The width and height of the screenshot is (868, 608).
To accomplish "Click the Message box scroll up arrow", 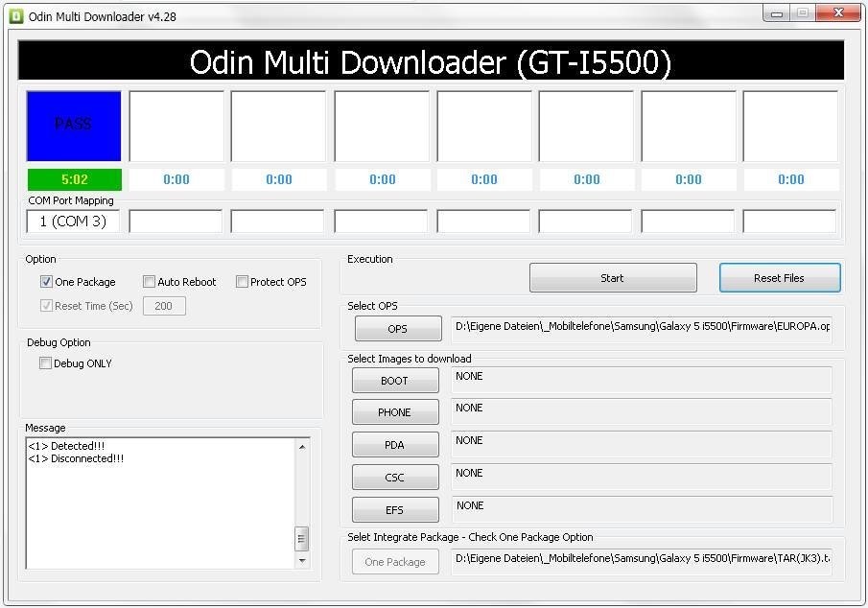I will [302, 446].
